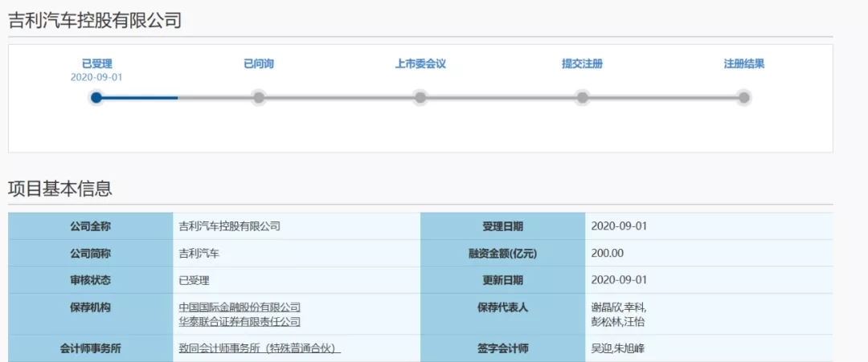
Task: Click the 已问询 progress step dot
Action: (259, 98)
